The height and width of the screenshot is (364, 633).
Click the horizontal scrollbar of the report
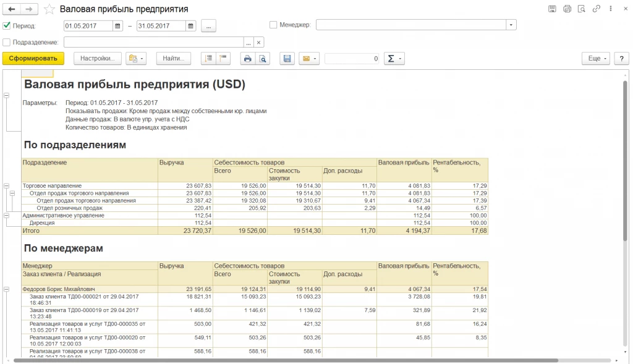tap(286, 360)
